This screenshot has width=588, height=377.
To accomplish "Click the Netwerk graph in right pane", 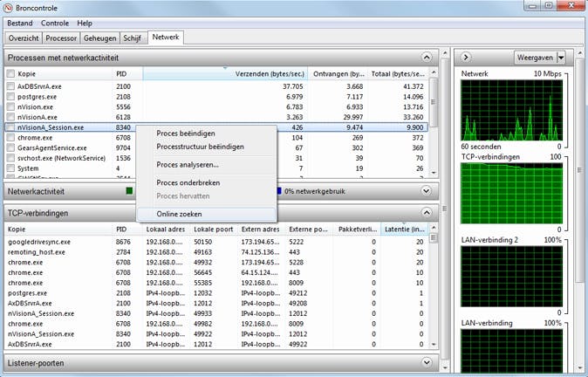I will point(512,111).
